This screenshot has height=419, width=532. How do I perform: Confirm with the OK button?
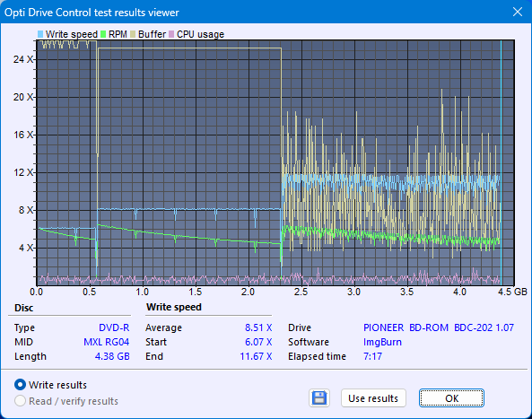pos(451,398)
